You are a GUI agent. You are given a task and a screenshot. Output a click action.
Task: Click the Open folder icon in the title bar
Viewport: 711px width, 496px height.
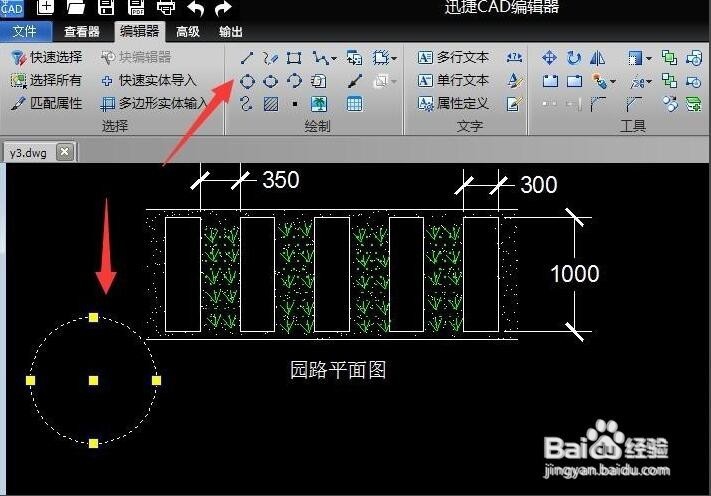[x=75, y=6]
